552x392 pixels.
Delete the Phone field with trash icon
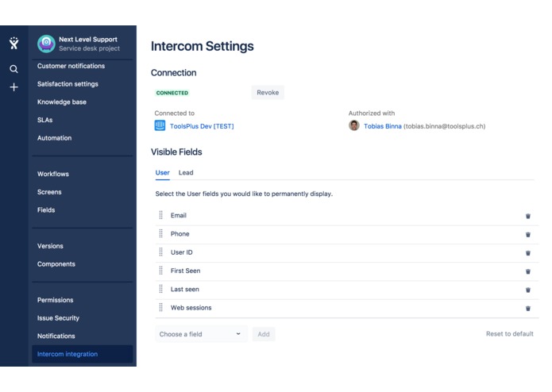pos(527,235)
